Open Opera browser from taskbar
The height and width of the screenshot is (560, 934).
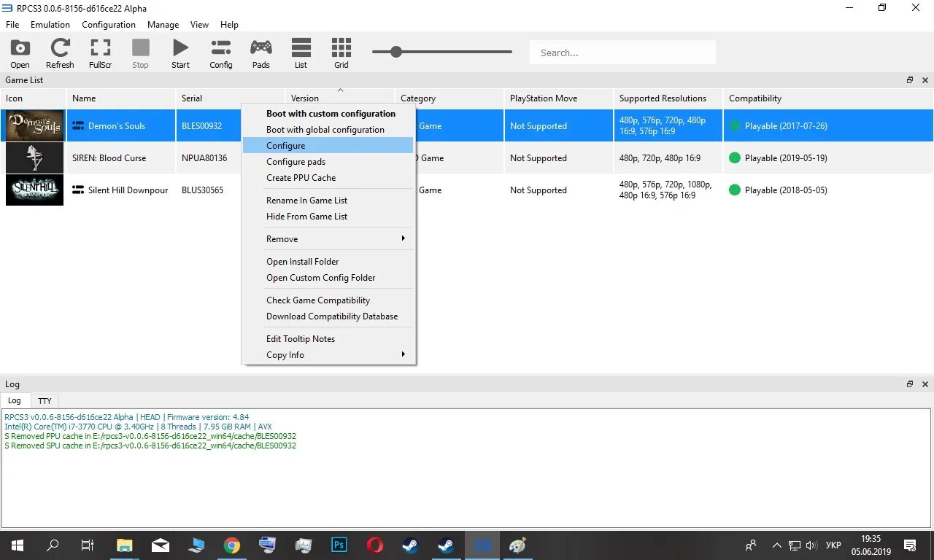point(375,545)
